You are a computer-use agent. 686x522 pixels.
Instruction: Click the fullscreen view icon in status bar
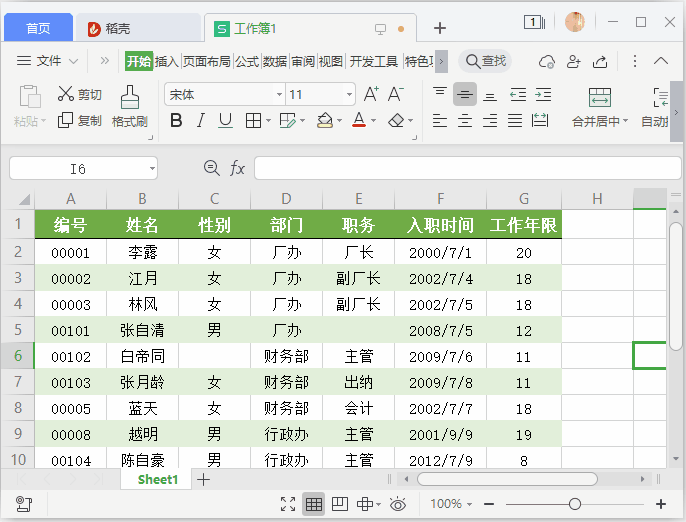[x=288, y=504]
